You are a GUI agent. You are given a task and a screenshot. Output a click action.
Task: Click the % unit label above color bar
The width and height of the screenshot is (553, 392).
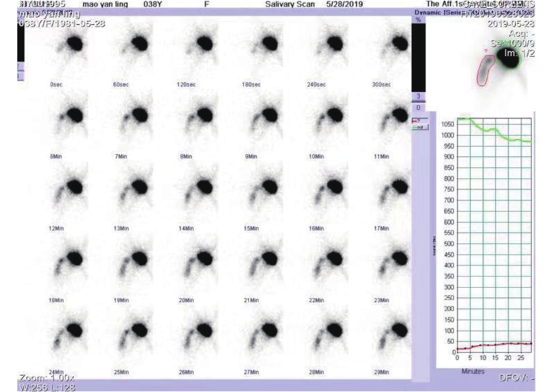[x=418, y=20]
